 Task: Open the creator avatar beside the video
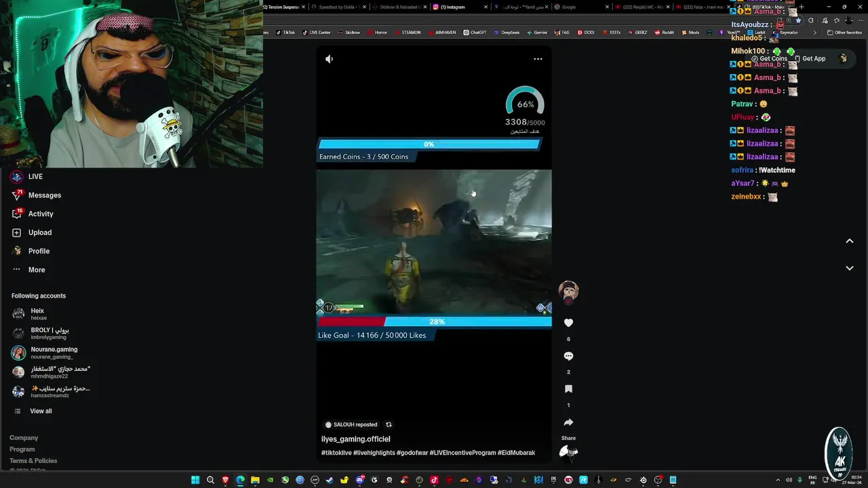point(568,291)
